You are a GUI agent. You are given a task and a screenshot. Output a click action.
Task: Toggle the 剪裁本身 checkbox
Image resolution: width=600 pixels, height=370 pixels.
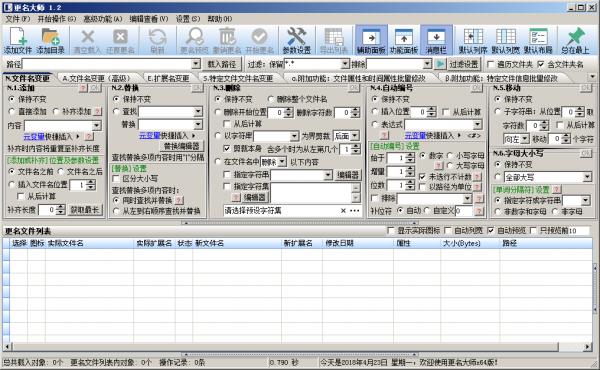tap(227, 148)
